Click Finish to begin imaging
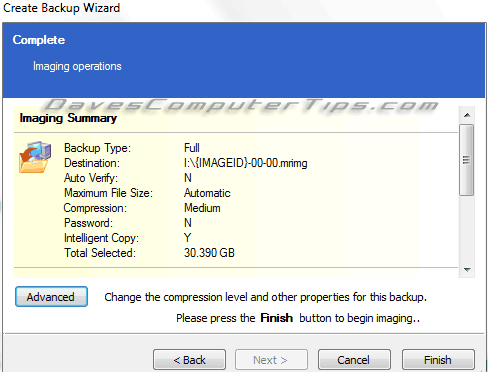 438,360
